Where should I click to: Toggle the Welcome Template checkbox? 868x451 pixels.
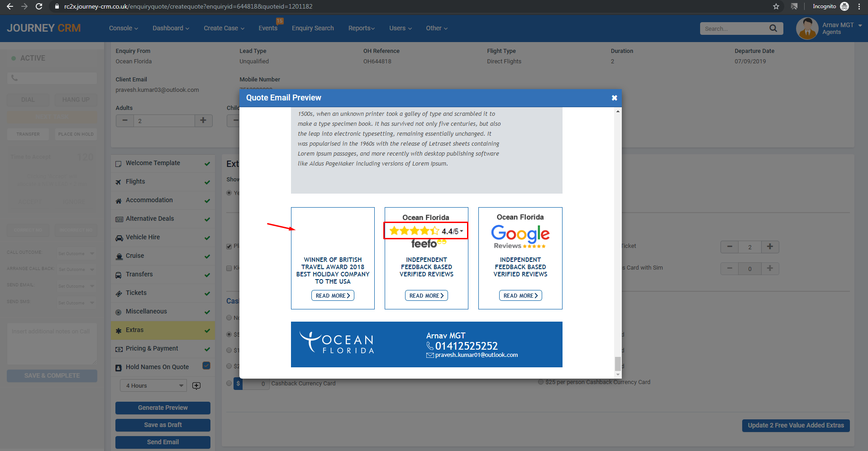tap(119, 163)
